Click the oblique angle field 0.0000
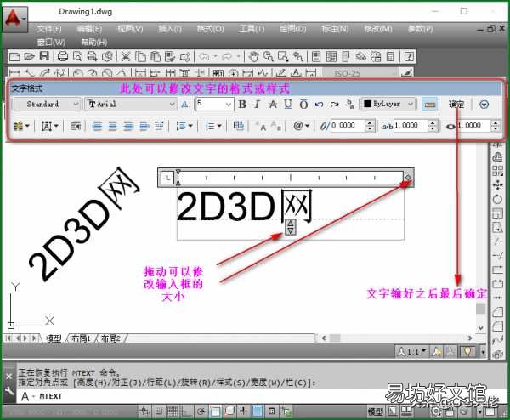Image resolution: width=510 pixels, height=420 pixels. click(x=348, y=126)
